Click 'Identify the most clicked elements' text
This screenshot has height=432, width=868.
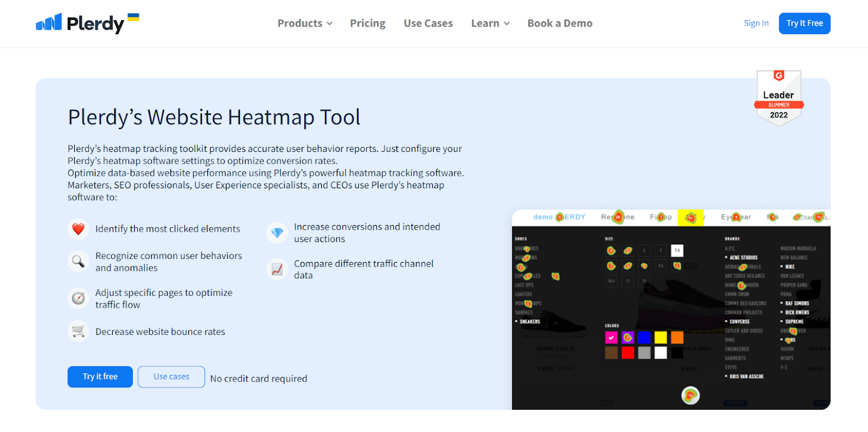(x=168, y=229)
